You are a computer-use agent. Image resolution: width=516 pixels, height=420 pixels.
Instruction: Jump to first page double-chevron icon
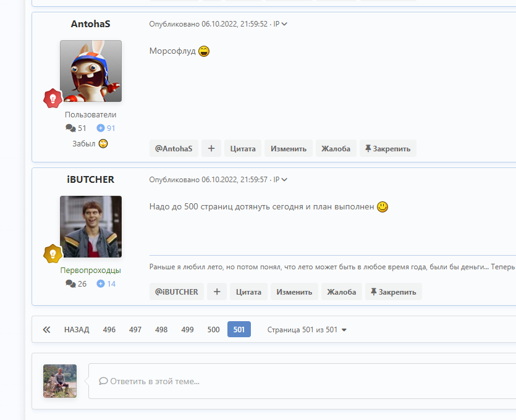[x=47, y=330]
